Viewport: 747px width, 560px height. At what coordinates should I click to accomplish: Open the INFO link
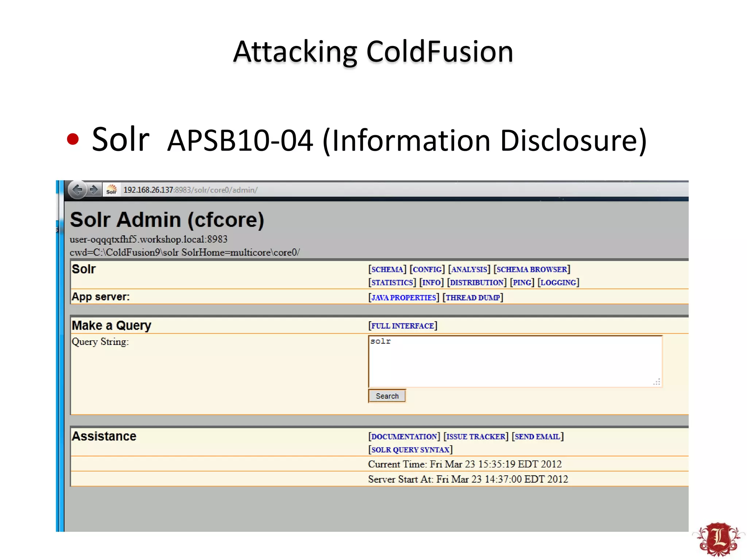click(431, 283)
